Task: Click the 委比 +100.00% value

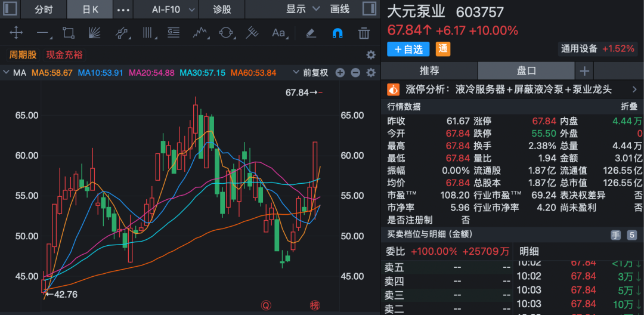Action: [x=434, y=251]
